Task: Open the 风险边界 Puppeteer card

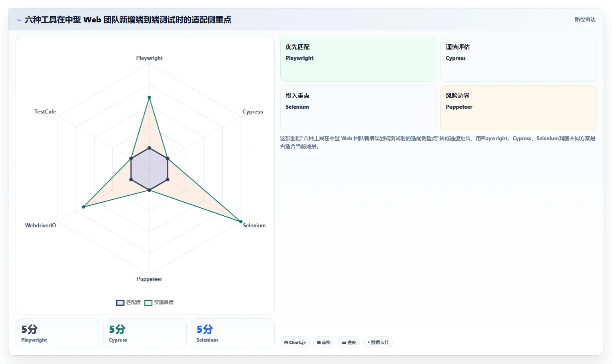Action: coord(518,108)
